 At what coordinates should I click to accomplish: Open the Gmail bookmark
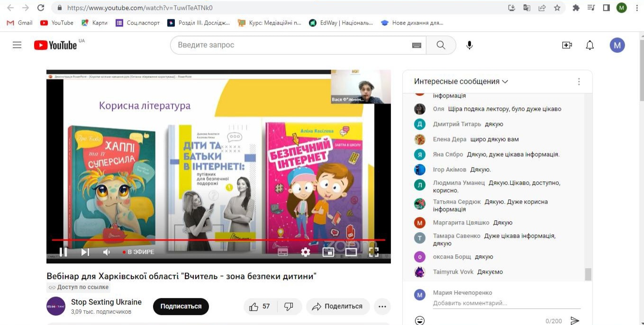tap(19, 23)
